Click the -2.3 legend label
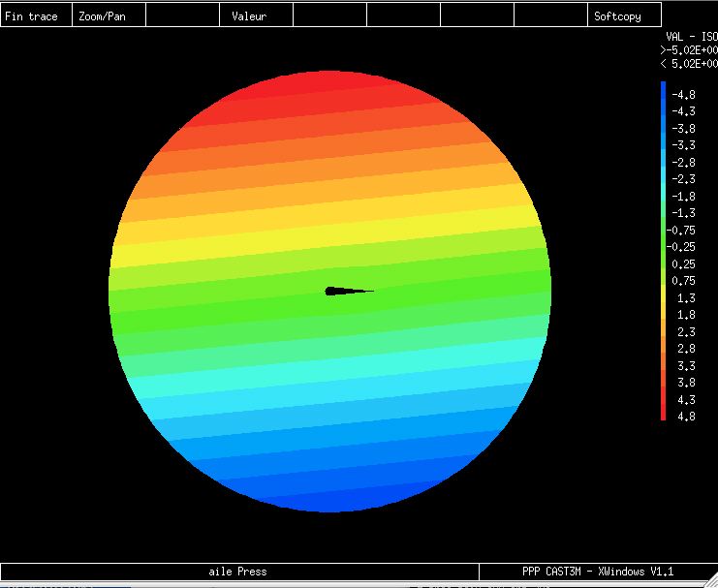 click(683, 179)
